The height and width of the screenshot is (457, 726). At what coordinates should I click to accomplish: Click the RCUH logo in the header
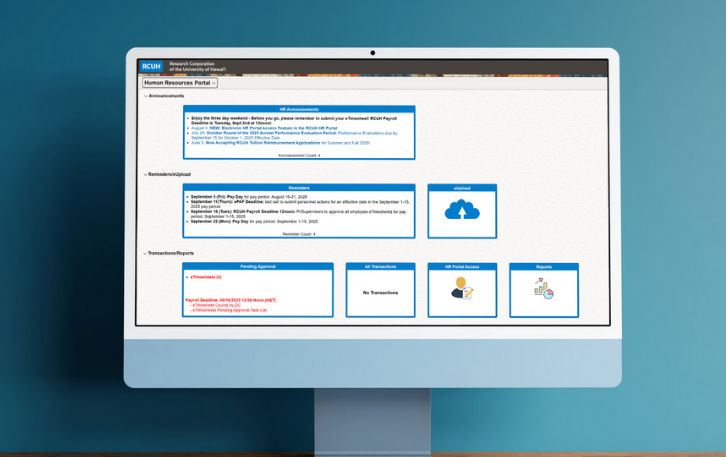pos(151,66)
